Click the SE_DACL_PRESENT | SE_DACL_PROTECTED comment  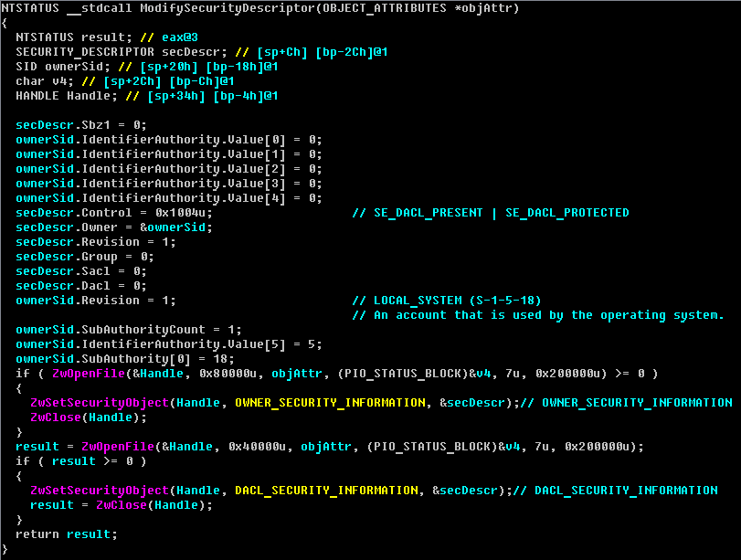coord(491,213)
